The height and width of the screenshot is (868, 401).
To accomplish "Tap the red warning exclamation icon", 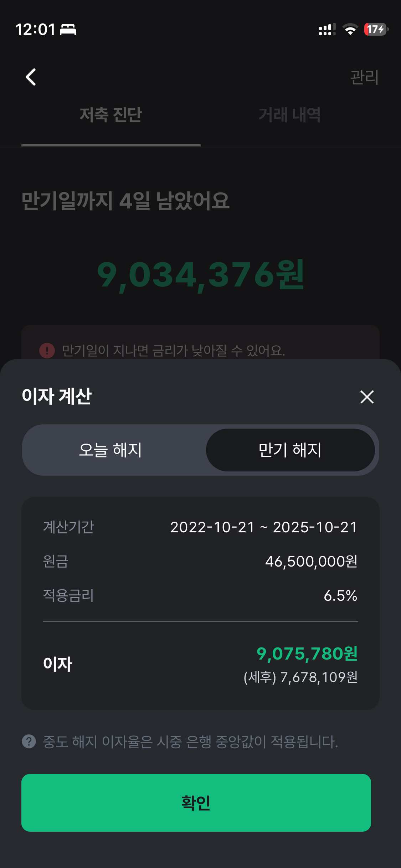I will [x=47, y=351].
